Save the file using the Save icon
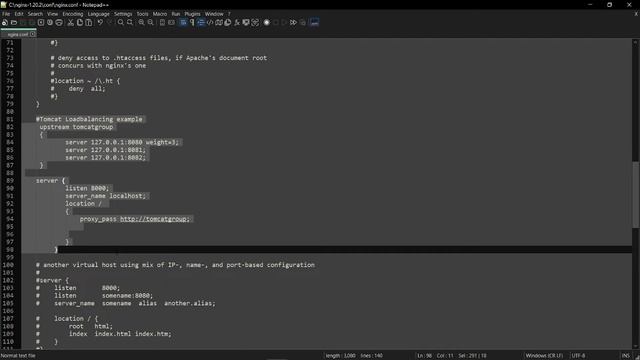Image resolution: width=640 pixels, height=360 pixels. (23, 22)
